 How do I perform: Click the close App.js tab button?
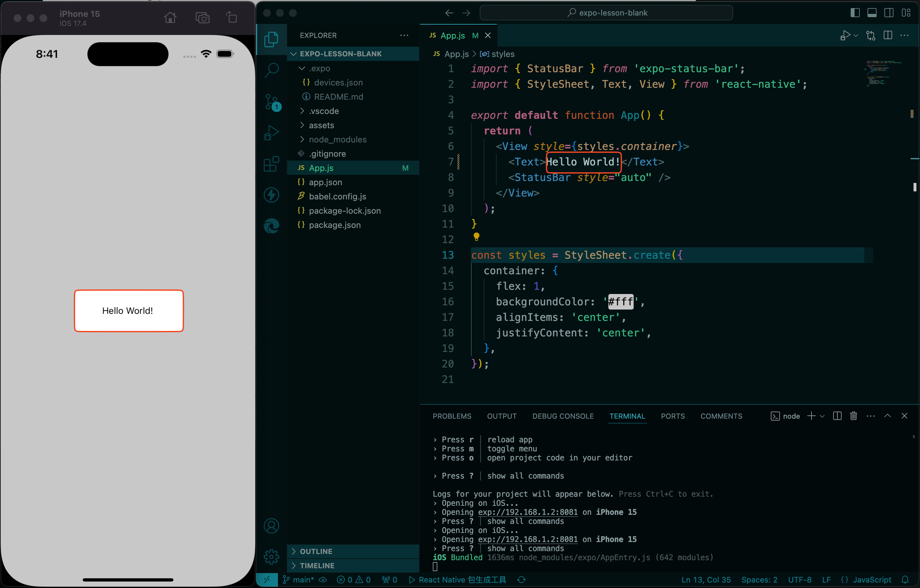click(x=488, y=36)
